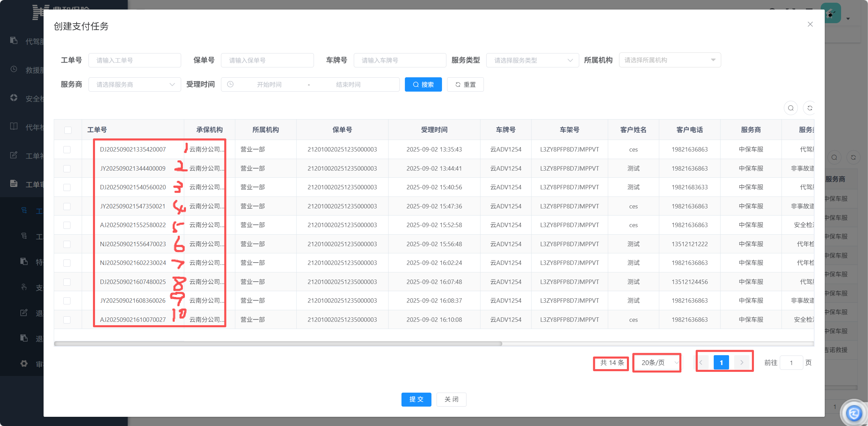Click the blue 搜索 button
868x426 pixels.
pos(423,84)
